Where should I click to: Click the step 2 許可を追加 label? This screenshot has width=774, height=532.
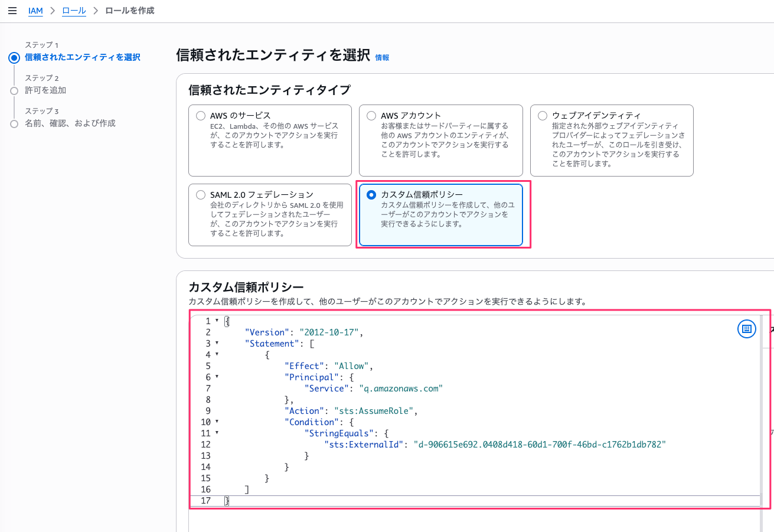pyautogui.click(x=45, y=90)
